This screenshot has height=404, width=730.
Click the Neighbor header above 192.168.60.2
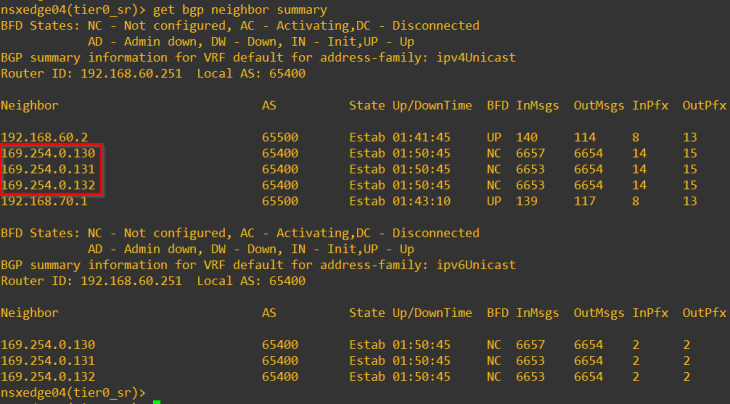[30, 105]
